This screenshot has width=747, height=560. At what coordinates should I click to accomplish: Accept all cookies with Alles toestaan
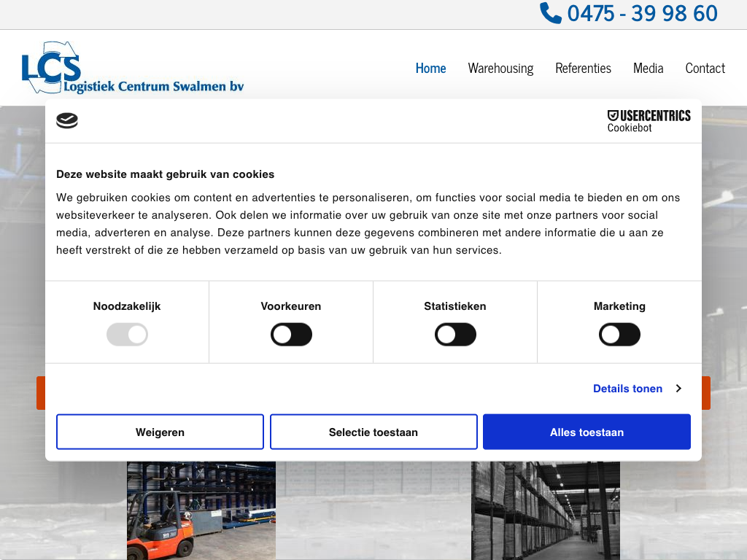coord(587,432)
